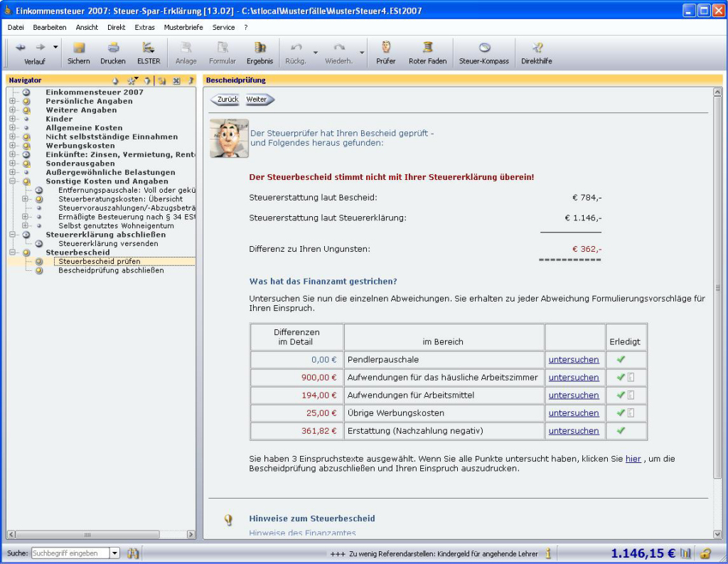
Task: Open the Rückg. undo dropdown arrow
Action: tap(316, 52)
